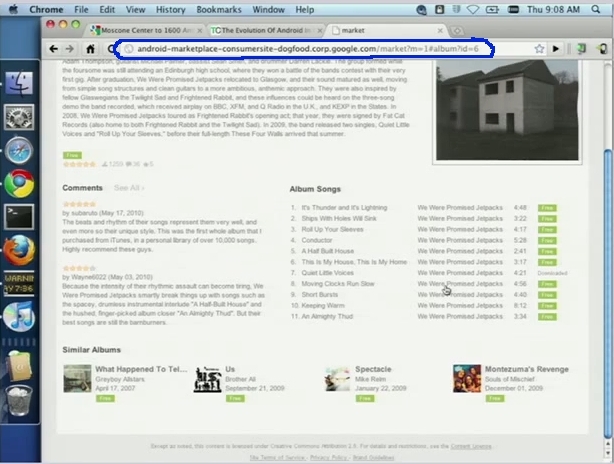Launch Firefox from the dock
The image size is (614, 464).
[x=19, y=250]
